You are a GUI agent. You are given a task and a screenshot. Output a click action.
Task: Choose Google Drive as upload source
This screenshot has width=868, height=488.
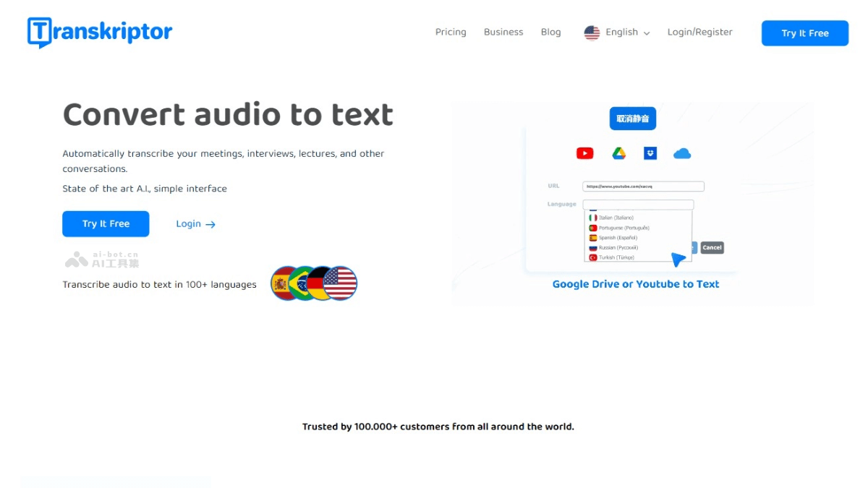click(x=618, y=153)
